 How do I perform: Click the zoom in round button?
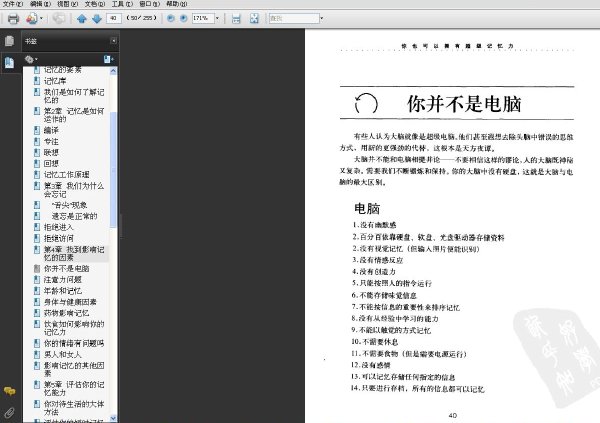pos(184,18)
